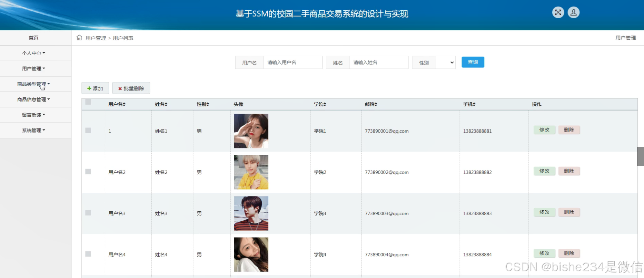This screenshot has width=644, height=278.
Task: Click the 添加 button
Action: pos(95,88)
